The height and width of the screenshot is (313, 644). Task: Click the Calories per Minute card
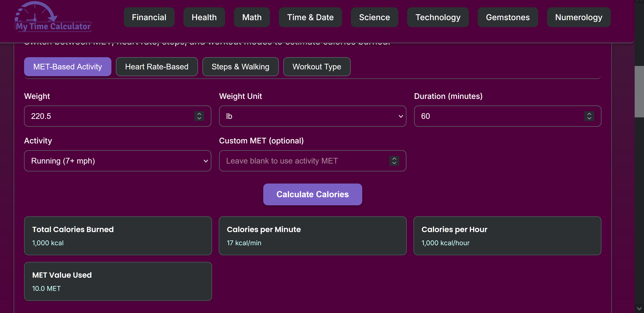tap(313, 236)
